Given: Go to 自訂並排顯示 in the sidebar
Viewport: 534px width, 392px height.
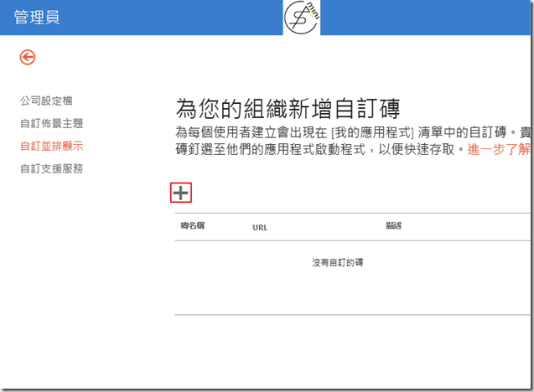Looking at the screenshot, I should [x=51, y=146].
